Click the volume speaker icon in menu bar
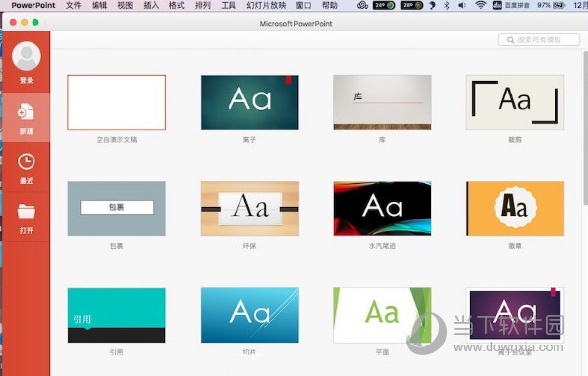This screenshot has height=376, width=588. point(462,5)
